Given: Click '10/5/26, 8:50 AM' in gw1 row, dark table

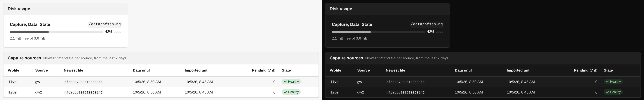Looking at the screenshot, I should tap(469, 82).
